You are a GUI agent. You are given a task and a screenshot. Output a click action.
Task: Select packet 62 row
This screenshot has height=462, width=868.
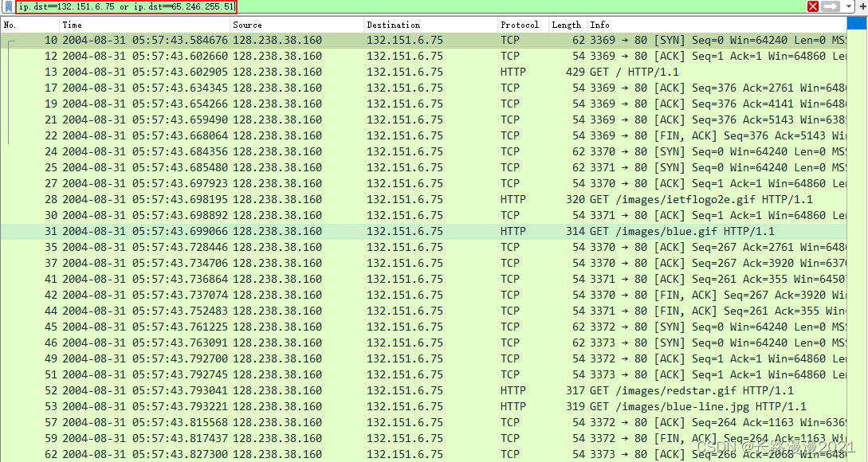click(x=423, y=454)
